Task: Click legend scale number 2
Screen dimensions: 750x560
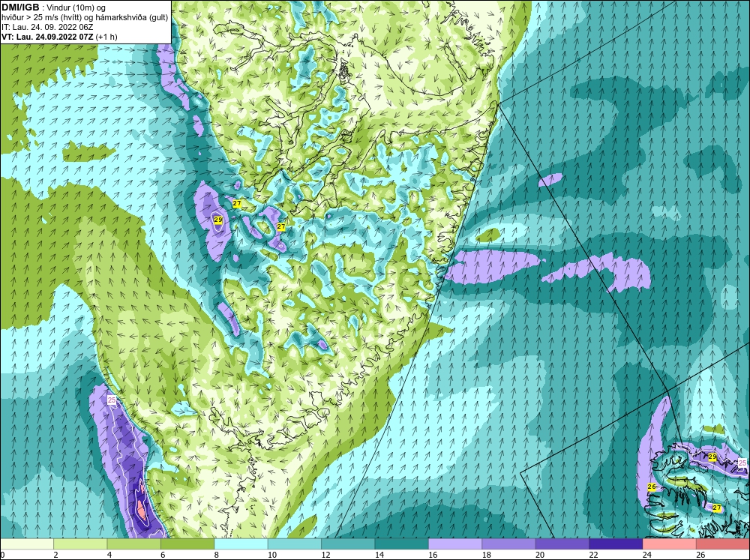Action: coord(56,555)
